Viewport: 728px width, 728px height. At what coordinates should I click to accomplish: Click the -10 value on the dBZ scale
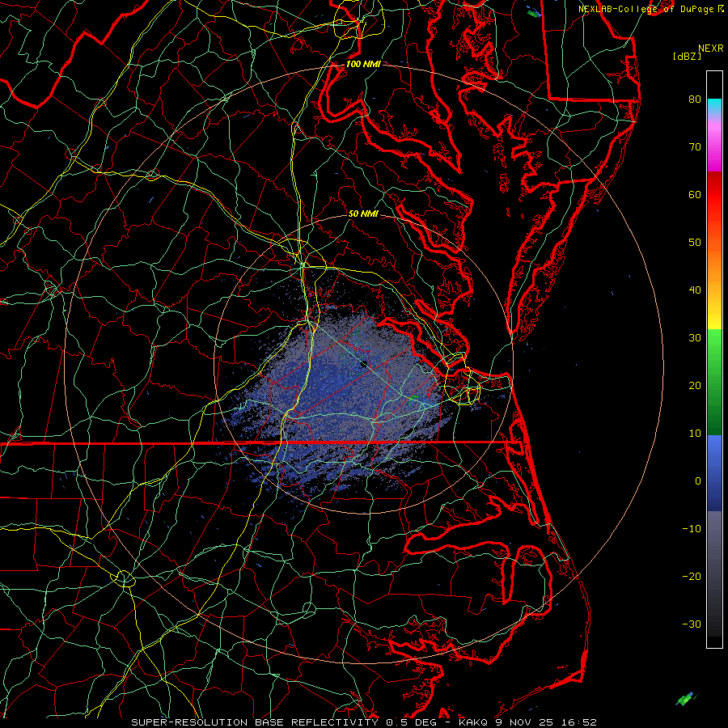coord(692,529)
